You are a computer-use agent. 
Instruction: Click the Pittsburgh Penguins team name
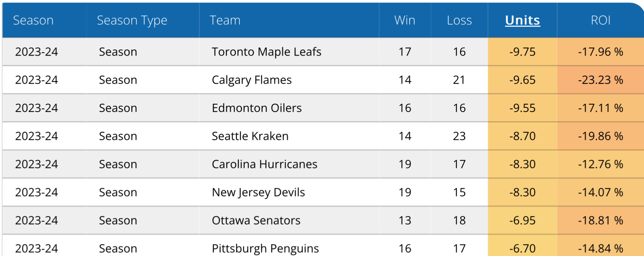(265, 248)
